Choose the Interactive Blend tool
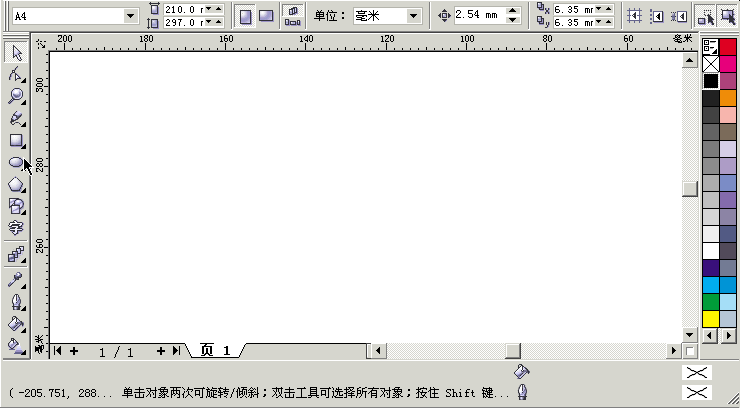The height and width of the screenshot is (408, 740). click(16, 255)
